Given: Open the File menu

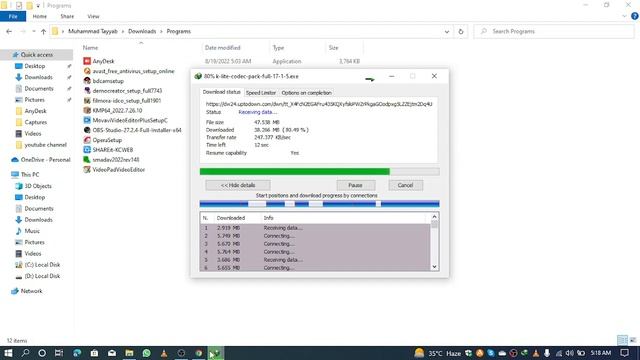Looking at the screenshot, I should (x=13, y=16).
